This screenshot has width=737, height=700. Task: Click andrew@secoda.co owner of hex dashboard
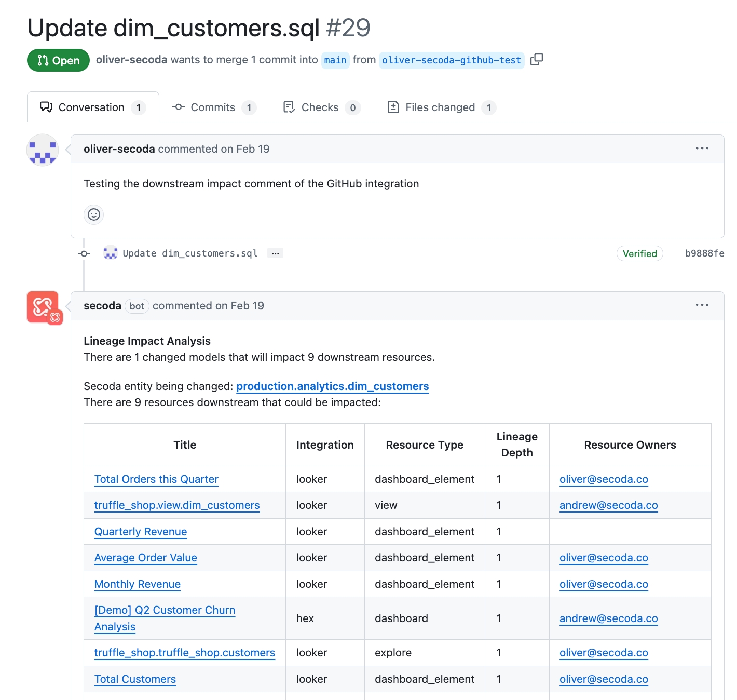click(x=608, y=618)
